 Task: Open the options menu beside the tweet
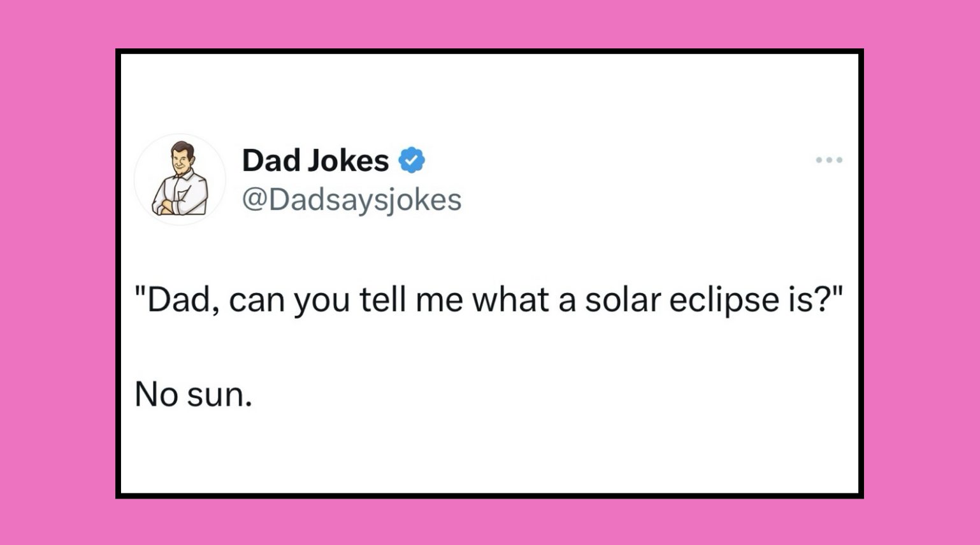829,160
